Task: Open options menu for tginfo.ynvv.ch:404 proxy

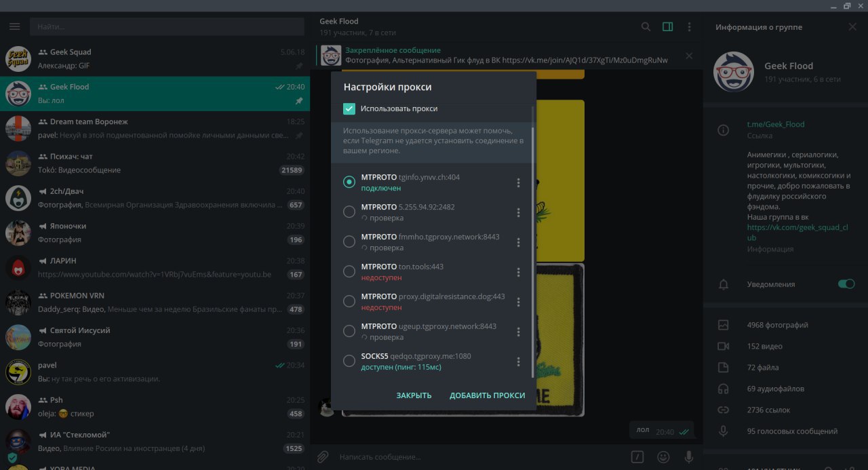Action: click(x=519, y=182)
